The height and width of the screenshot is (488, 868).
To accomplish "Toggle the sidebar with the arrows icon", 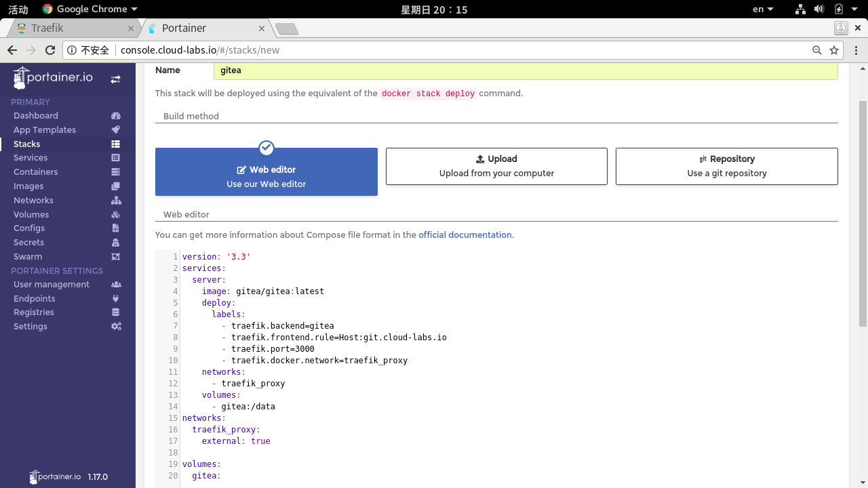I will tap(116, 79).
